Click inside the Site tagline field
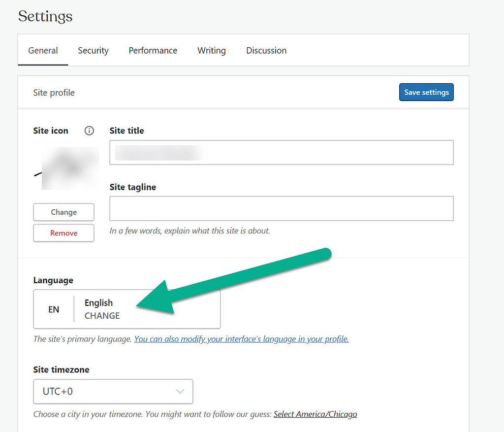Viewport: 504px width, 432px height. [281, 208]
